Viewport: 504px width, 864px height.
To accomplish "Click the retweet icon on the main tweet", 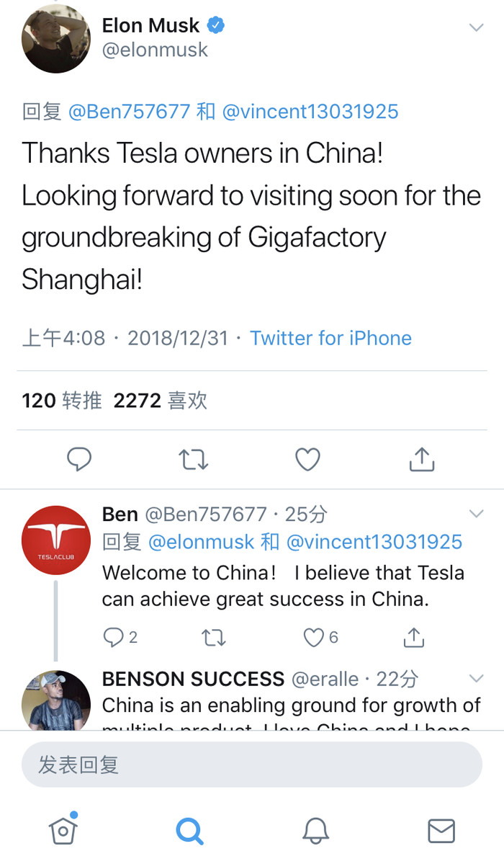I will point(193,459).
